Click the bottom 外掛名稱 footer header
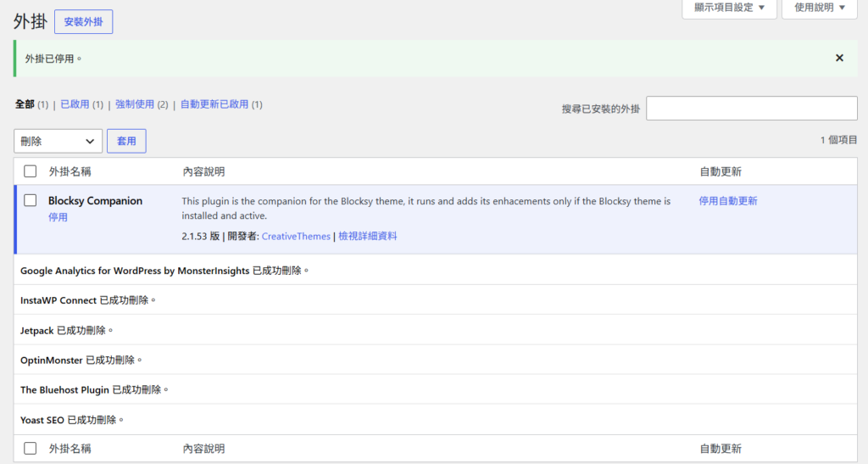 [x=70, y=449]
